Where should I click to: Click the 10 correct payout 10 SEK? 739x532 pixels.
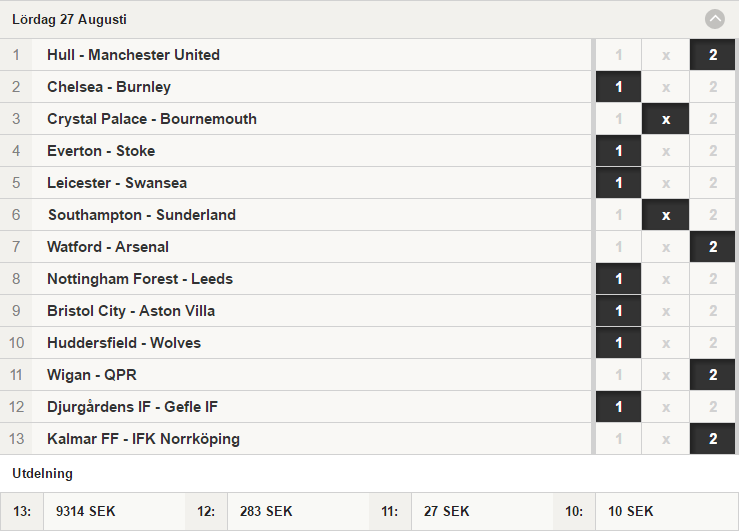631,511
